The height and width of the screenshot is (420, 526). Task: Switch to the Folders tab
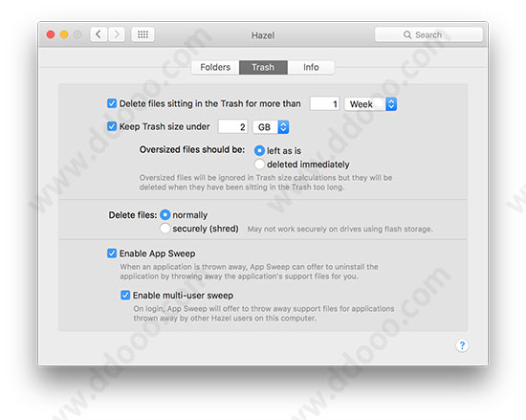pos(215,67)
